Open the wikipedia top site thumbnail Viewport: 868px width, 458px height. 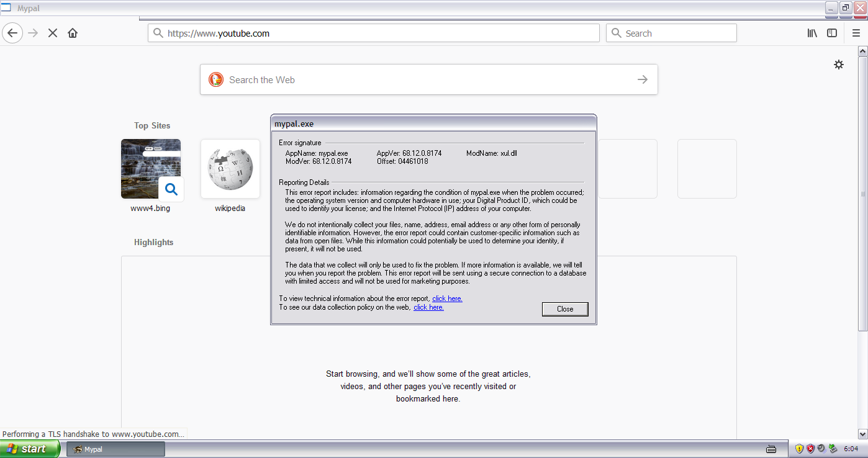click(230, 169)
